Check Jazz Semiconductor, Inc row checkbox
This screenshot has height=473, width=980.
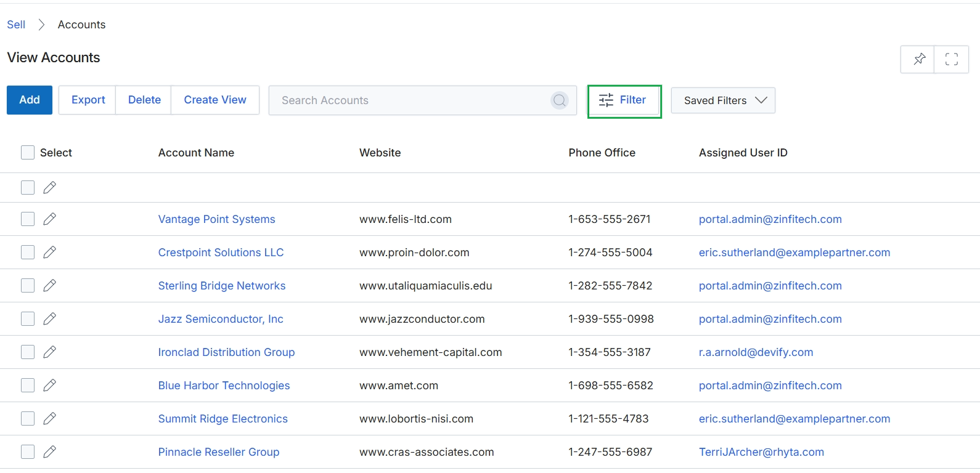[x=28, y=318]
